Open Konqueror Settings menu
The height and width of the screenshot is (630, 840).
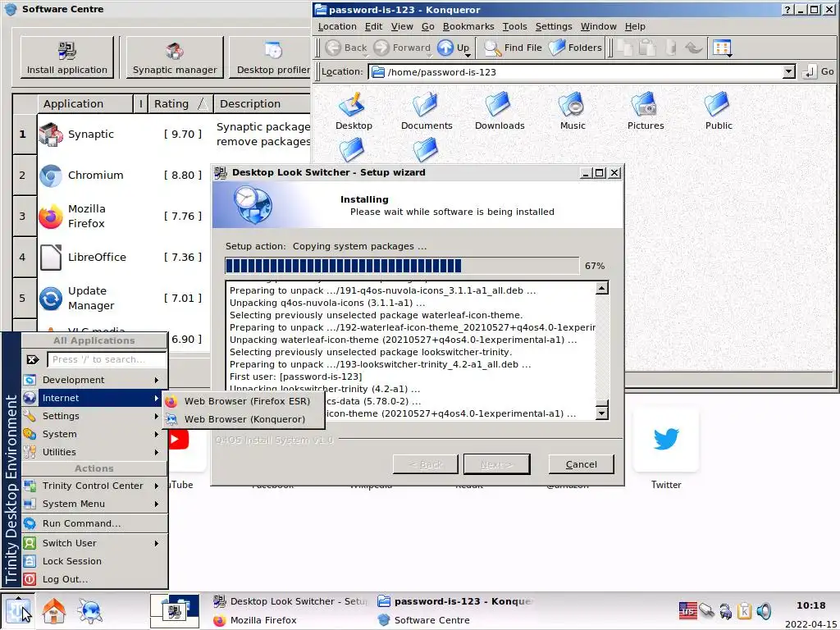click(x=554, y=26)
